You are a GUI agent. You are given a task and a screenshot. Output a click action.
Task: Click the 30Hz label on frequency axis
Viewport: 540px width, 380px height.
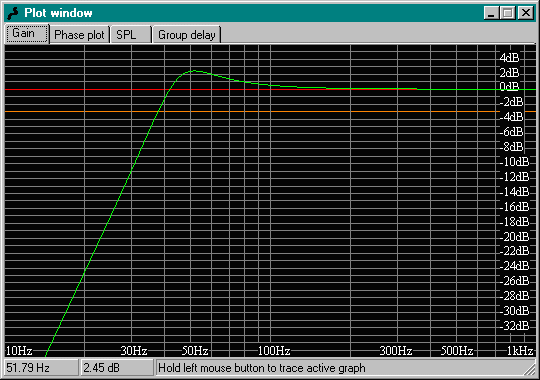[x=134, y=351]
